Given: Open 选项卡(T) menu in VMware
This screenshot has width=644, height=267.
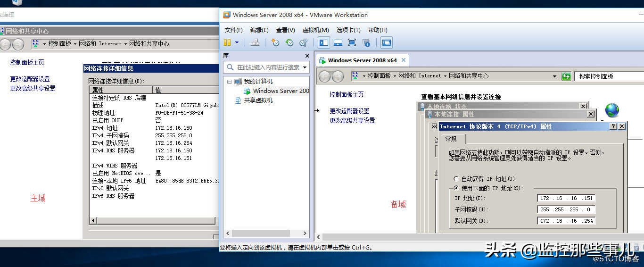Looking at the screenshot, I should [x=348, y=30].
